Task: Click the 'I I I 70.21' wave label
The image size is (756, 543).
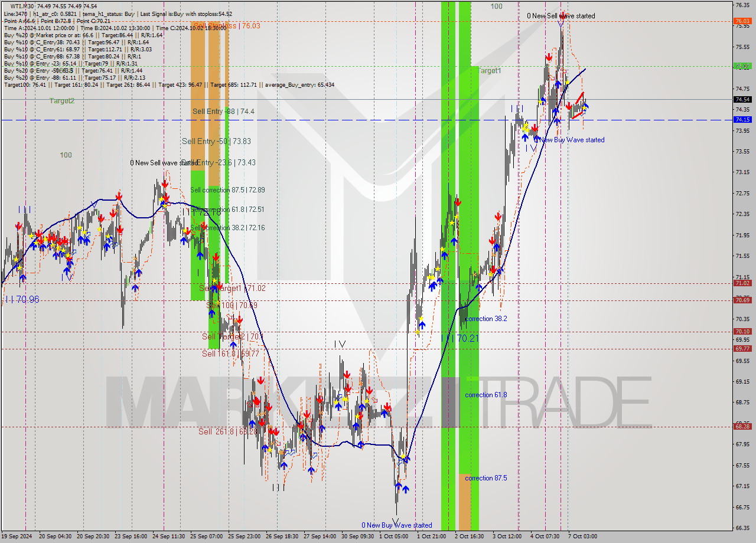Action: coord(459,339)
